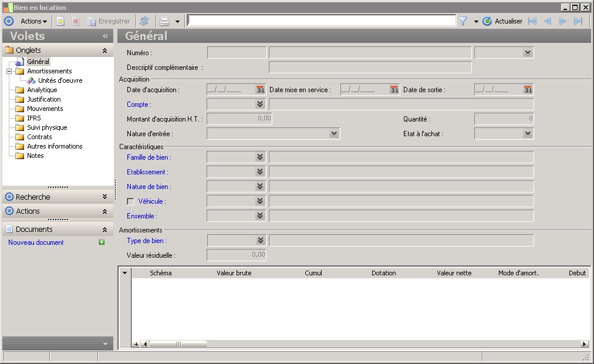Select Analytique in the Onglets tree
This screenshot has height=364, width=594.
click(x=42, y=90)
